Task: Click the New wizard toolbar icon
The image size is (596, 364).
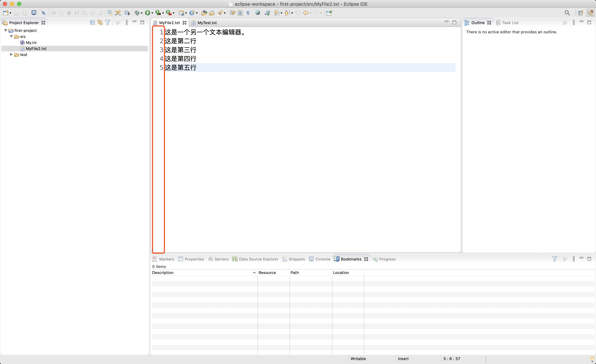Action: [x=6, y=13]
